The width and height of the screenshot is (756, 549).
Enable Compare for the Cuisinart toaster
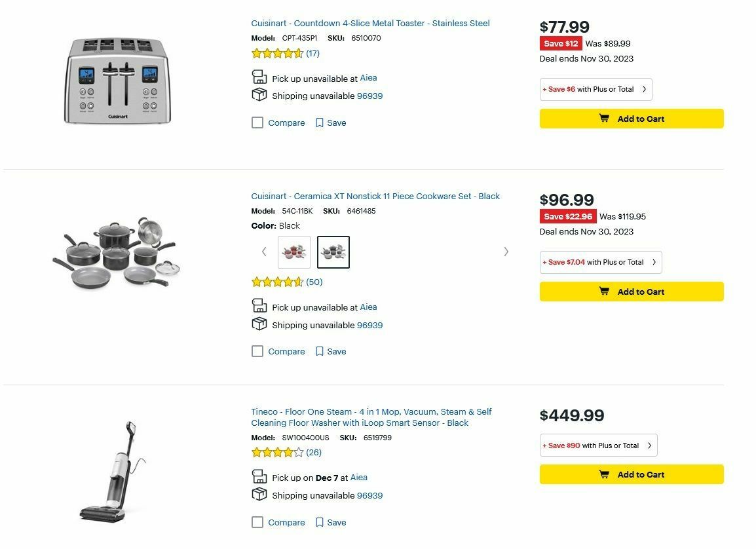257,123
